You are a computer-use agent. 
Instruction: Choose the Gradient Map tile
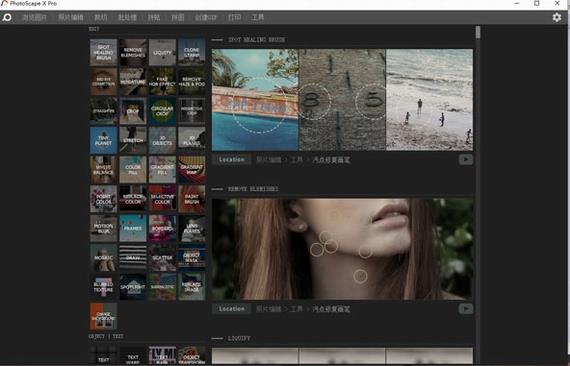point(192,170)
